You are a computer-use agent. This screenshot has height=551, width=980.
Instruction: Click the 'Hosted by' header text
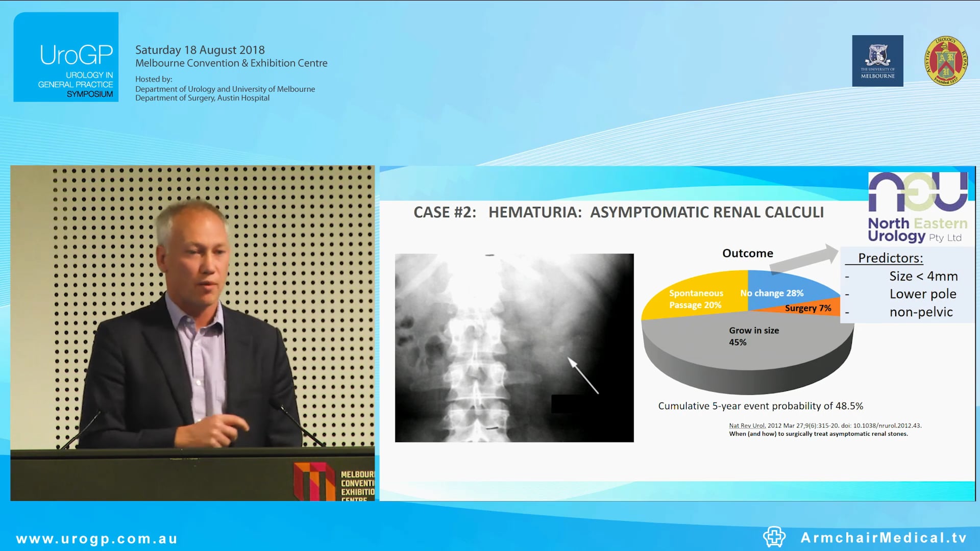coord(153,80)
